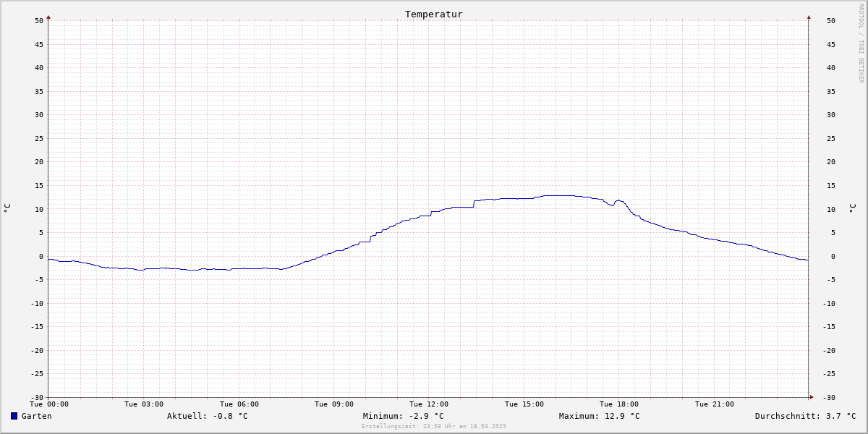This screenshot has height=434, width=868.
Task: Select the Minimum: -2.9 °C value
Action: (404, 416)
